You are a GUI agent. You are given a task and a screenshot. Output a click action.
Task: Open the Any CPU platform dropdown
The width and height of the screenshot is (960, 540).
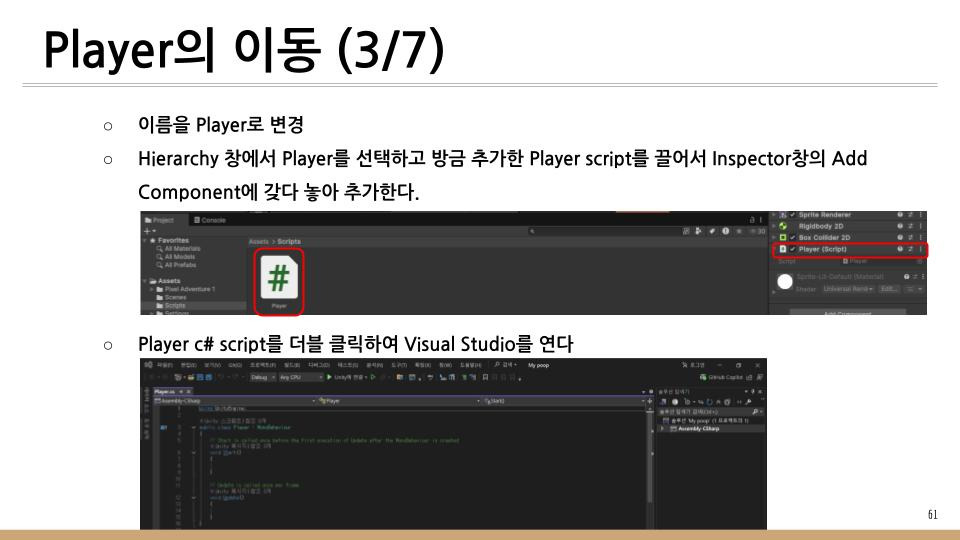point(300,377)
